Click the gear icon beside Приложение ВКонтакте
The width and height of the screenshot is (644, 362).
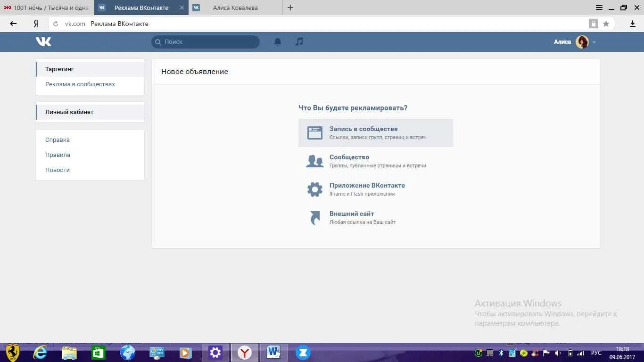(315, 189)
